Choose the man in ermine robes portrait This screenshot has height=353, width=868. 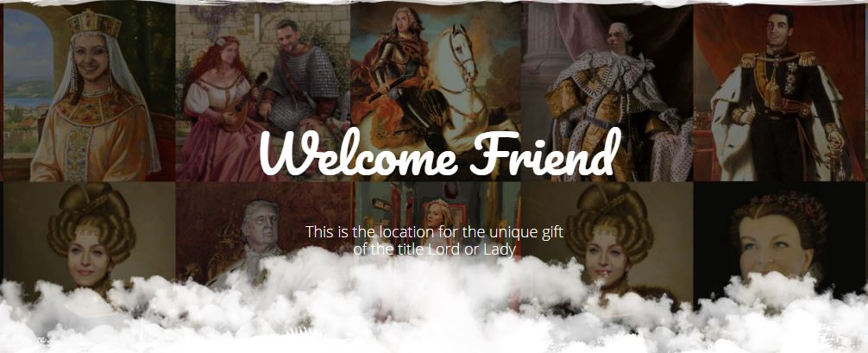(607, 92)
